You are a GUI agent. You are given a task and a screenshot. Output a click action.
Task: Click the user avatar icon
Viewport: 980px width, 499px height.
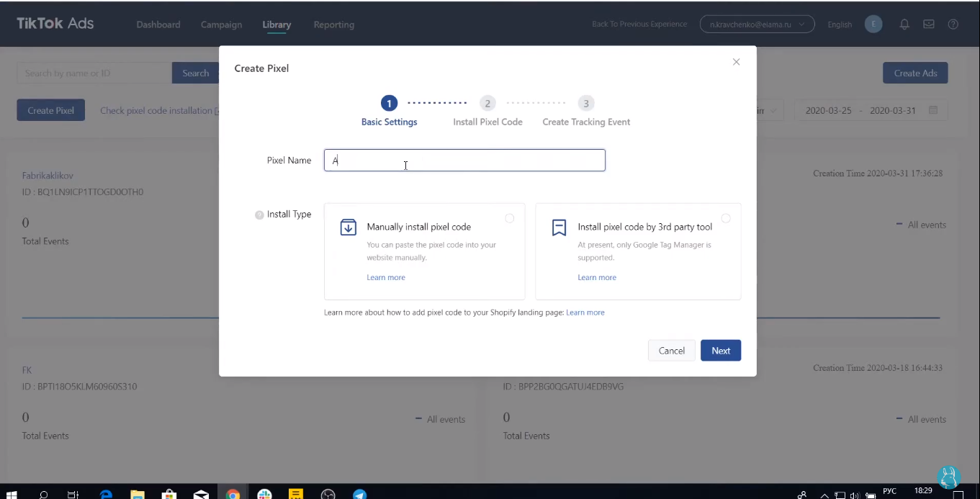(x=873, y=24)
